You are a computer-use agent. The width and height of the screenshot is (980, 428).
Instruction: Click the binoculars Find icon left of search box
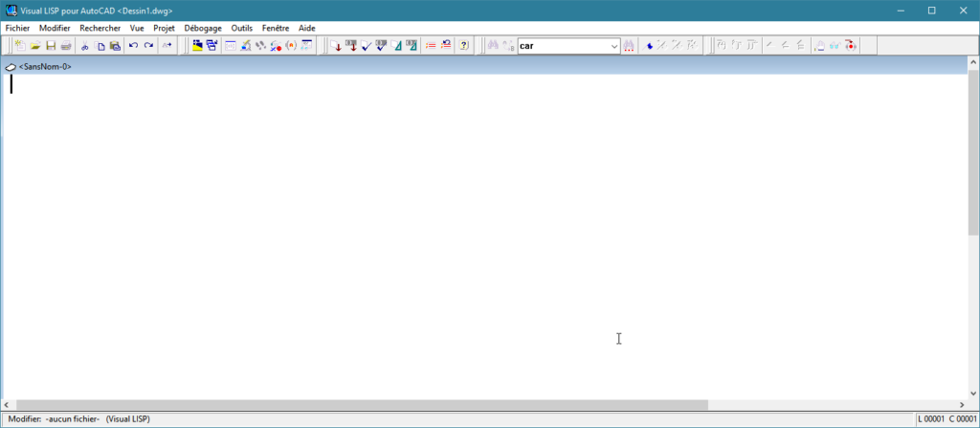tap(493, 46)
